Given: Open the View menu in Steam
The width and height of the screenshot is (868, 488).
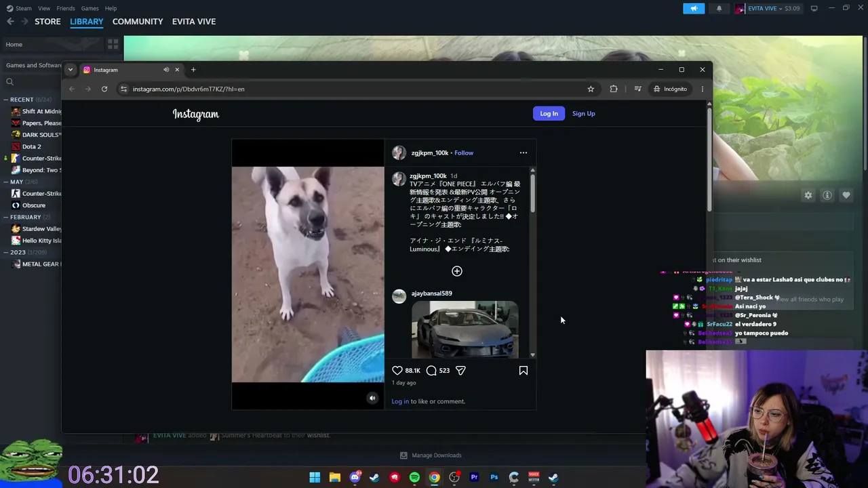Looking at the screenshot, I should (44, 8).
